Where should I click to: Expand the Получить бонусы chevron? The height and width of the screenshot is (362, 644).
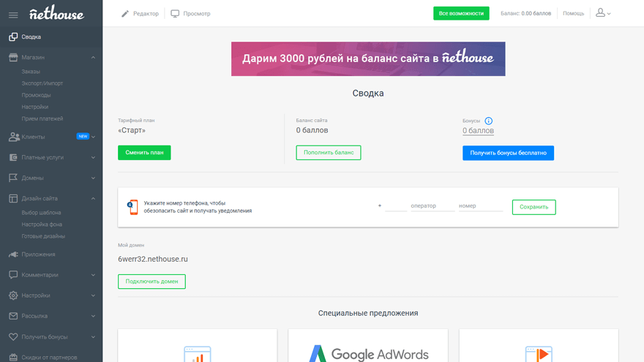click(x=93, y=337)
